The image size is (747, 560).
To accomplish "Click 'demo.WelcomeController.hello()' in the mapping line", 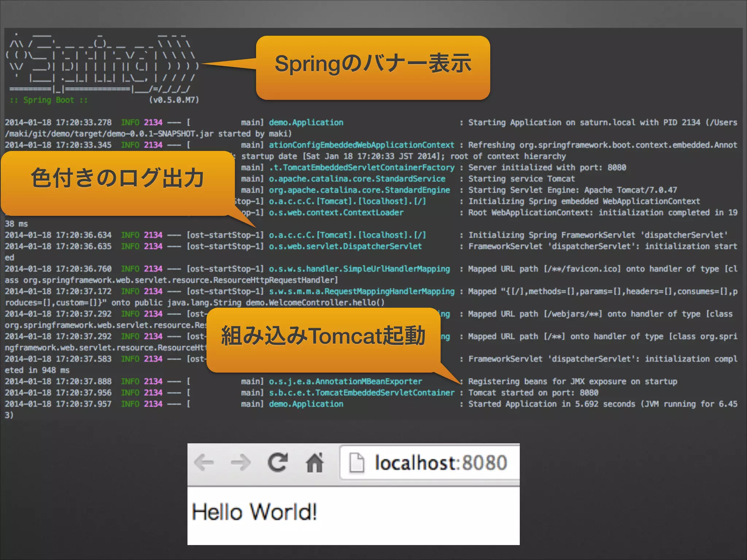I will point(315,303).
